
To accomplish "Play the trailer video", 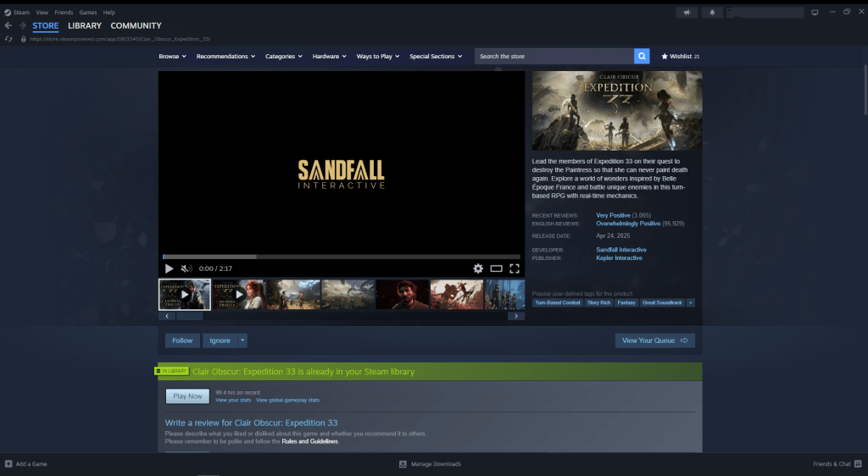I will tap(169, 268).
